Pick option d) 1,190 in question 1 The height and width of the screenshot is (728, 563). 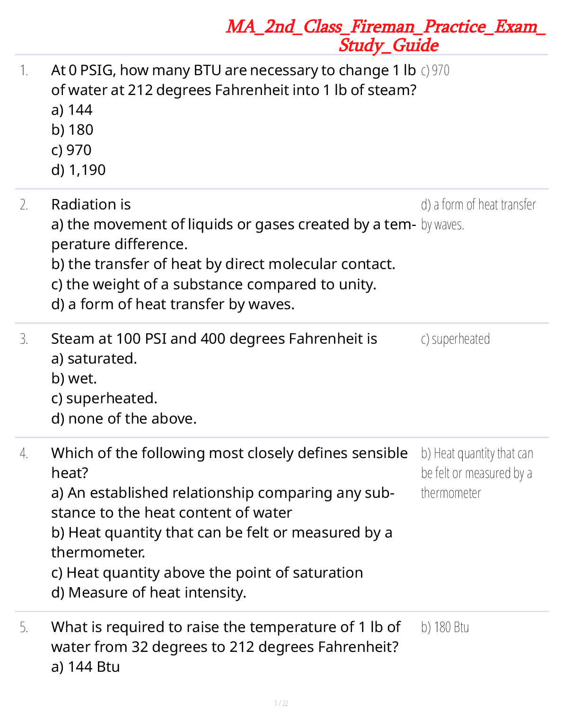click(79, 170)
